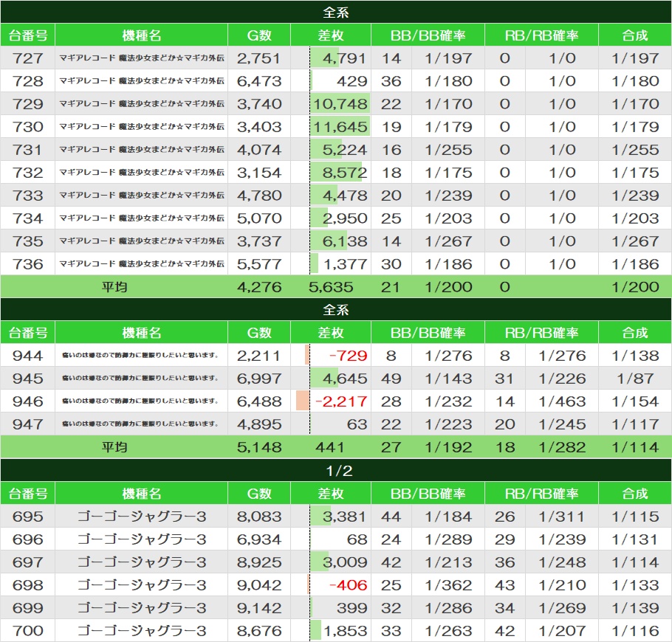Click the negative 差枚 value -729
The height and width of the screenshot is (642, 672).
pyautogui.click(x=348, y=356)
